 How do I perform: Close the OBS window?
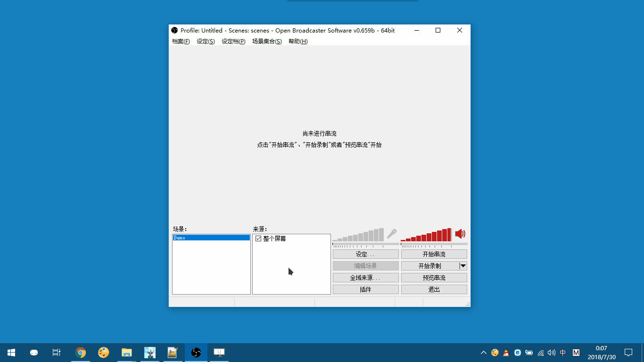pyautogui.click(x=460, y=30)
